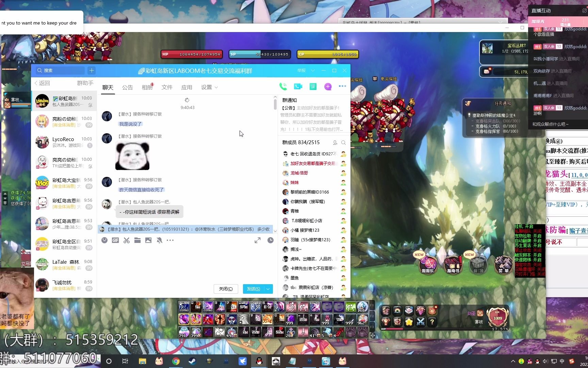Select member 黎明前的黑暗ID3166
Screen dimensions: 588x368
click(x=314, y=192)
